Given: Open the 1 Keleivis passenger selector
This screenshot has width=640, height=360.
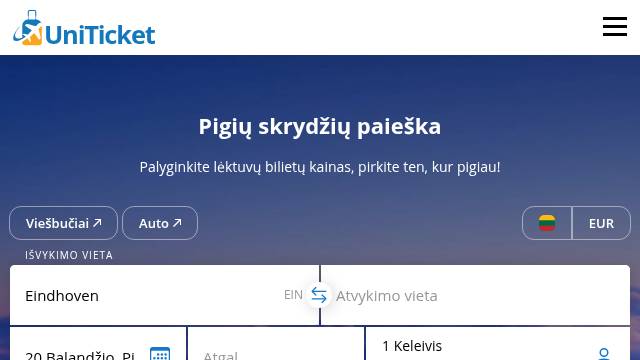Looking at the screenshot, I should tap(498, 344).
